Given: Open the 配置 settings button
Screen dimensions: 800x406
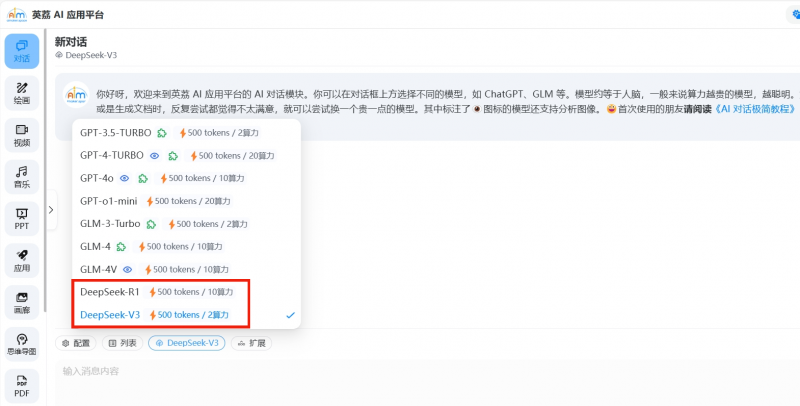Looking at the screenshot, I should [x=76, y=343].
